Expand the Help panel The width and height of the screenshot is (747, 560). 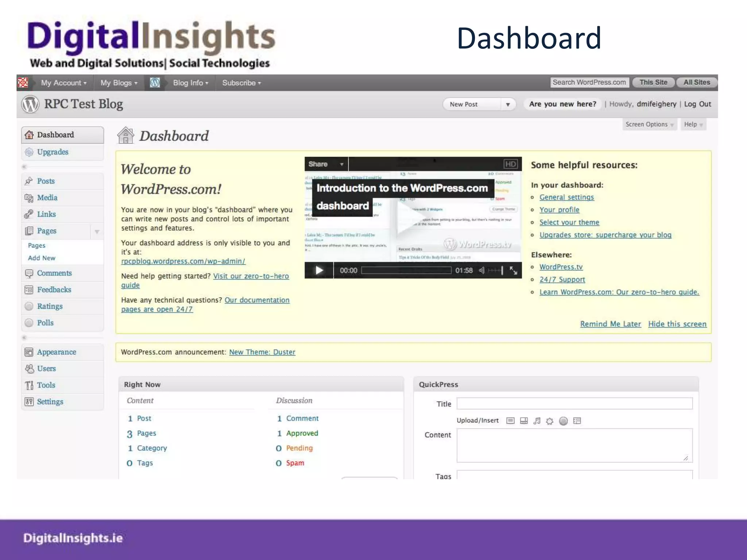click(x=693, y=125)
